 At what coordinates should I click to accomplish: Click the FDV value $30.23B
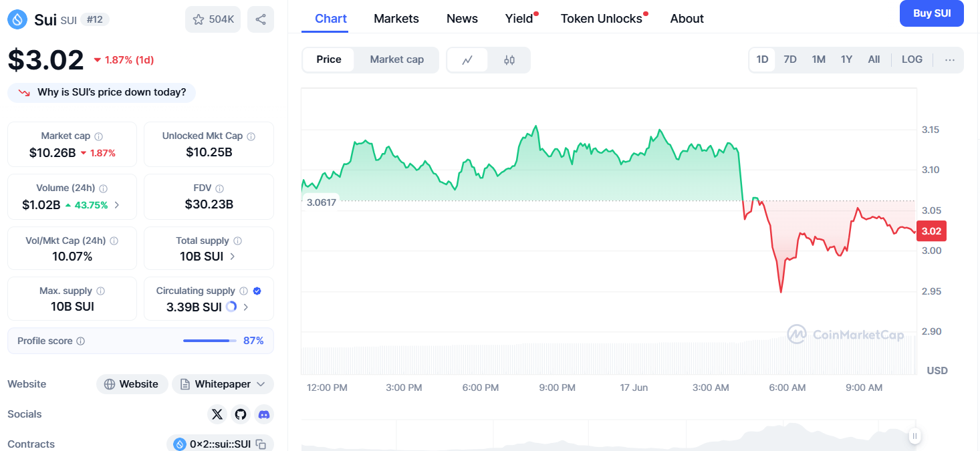pyautogui.click(x=209, y=204)
